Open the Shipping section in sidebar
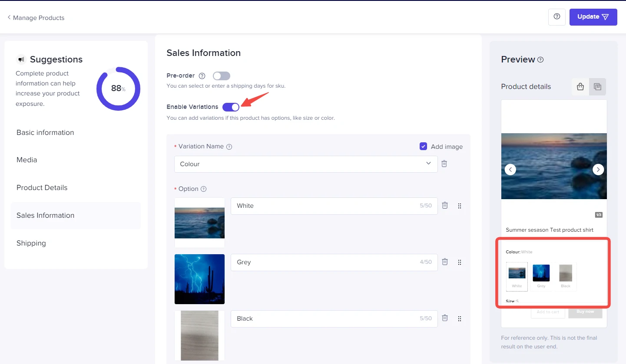Viewport: 626px width, 364px height. pos(31,243)
